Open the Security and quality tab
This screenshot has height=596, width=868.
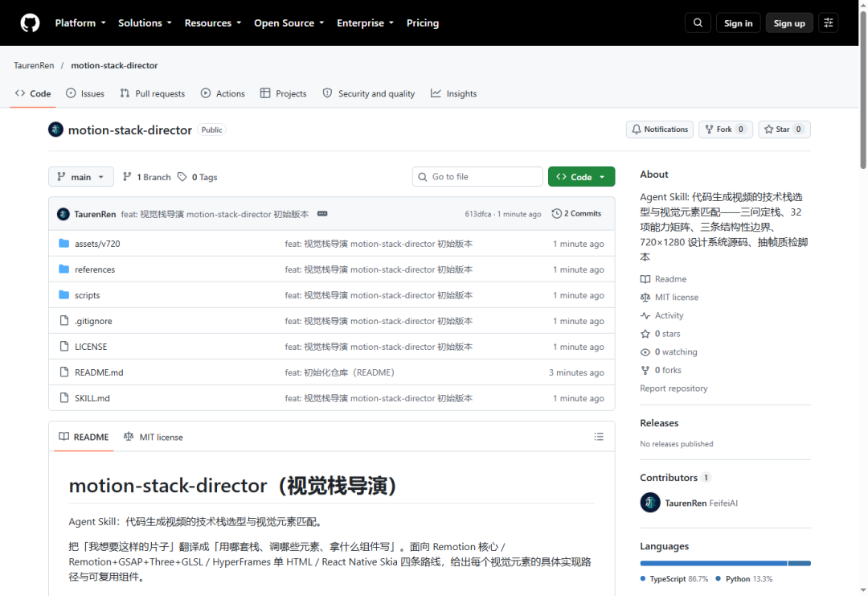click(x=369, y=93)
